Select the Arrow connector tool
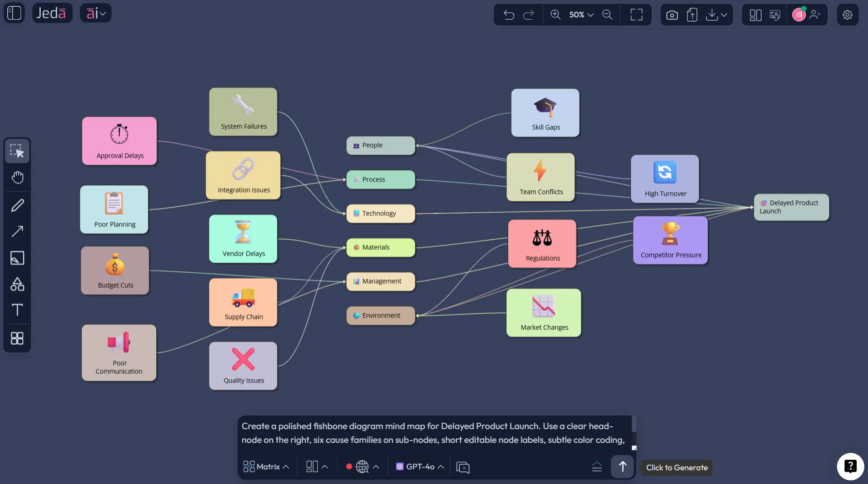Screen dimensions: 868x484 17,231
